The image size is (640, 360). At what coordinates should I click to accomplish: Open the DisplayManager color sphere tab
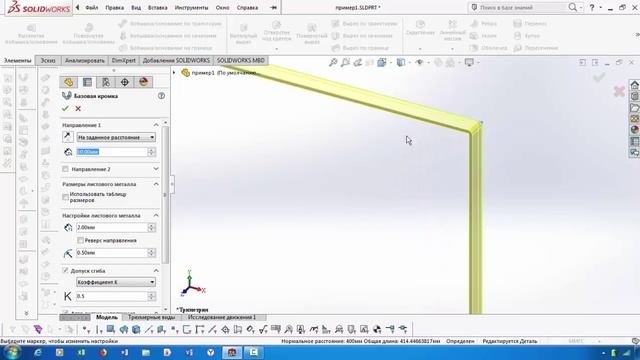point(143,82)
